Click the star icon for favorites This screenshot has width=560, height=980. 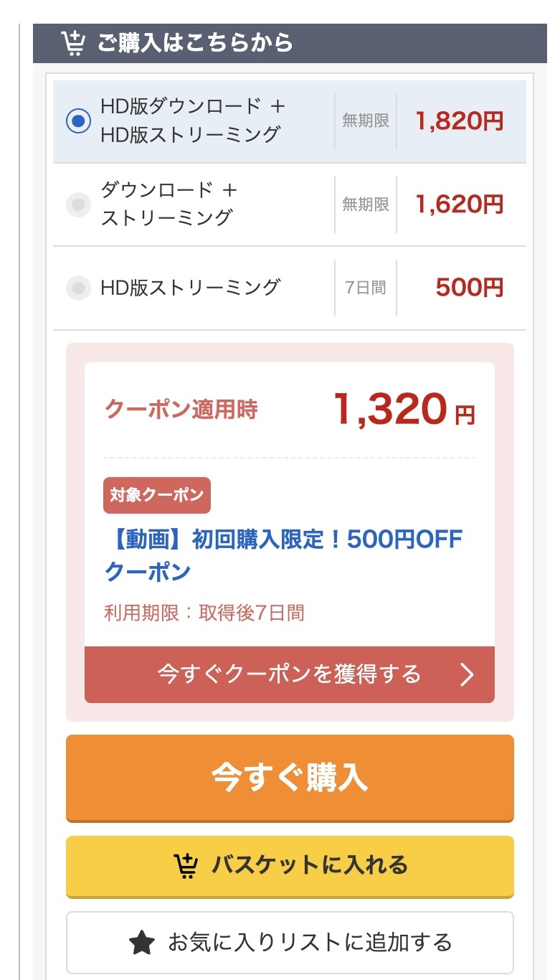point(142,942)
